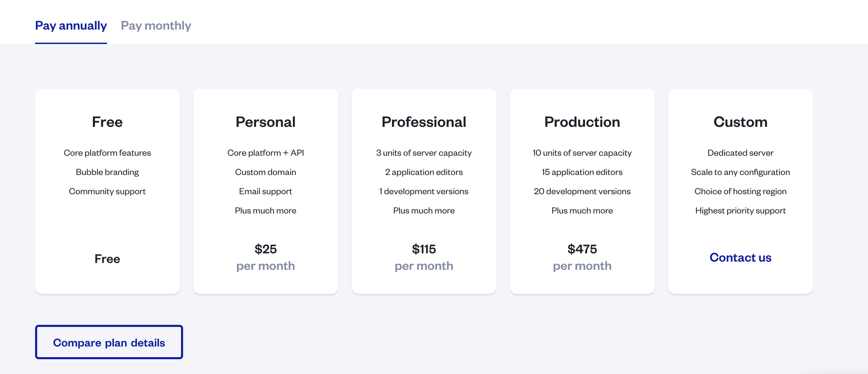
Task: Select the Professional plan card
Action: tap(424, 191)
